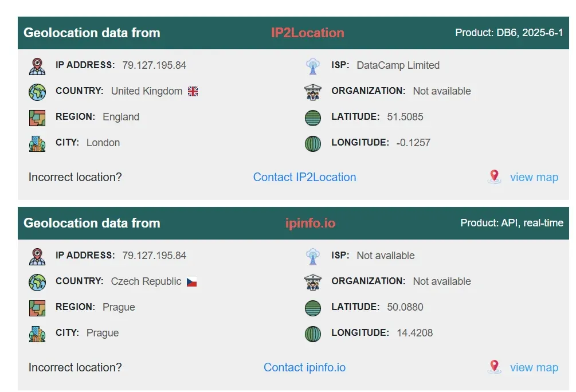Click the globe country icon in IP2Location panel
The height and width of the screenshot is (392, 576).
coord(37,92)
